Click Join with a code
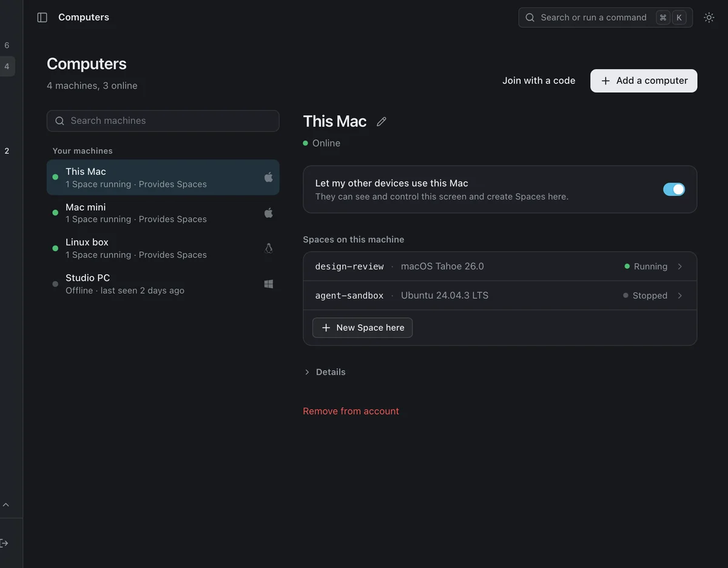 tap(539, 81)
